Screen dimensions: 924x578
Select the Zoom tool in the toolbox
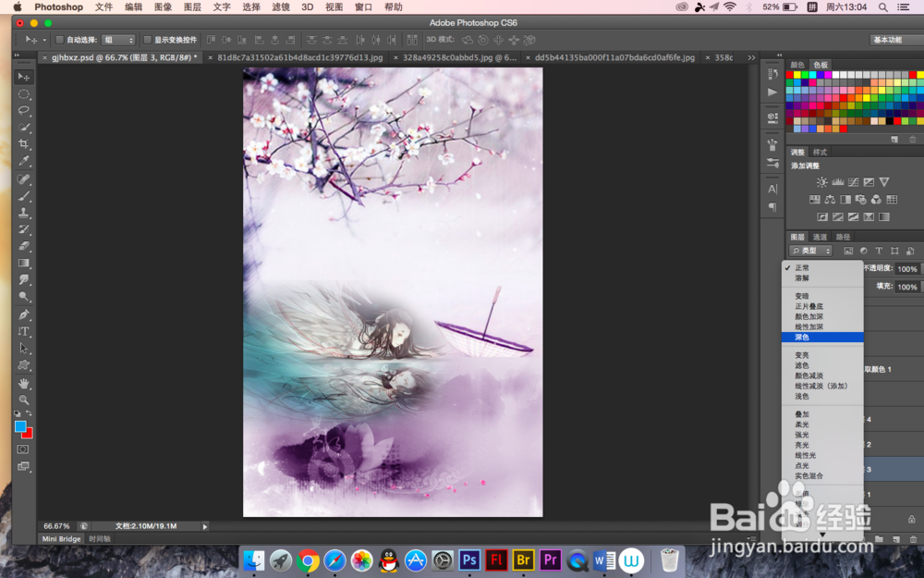pyautogui.click(x=24, y=400)
